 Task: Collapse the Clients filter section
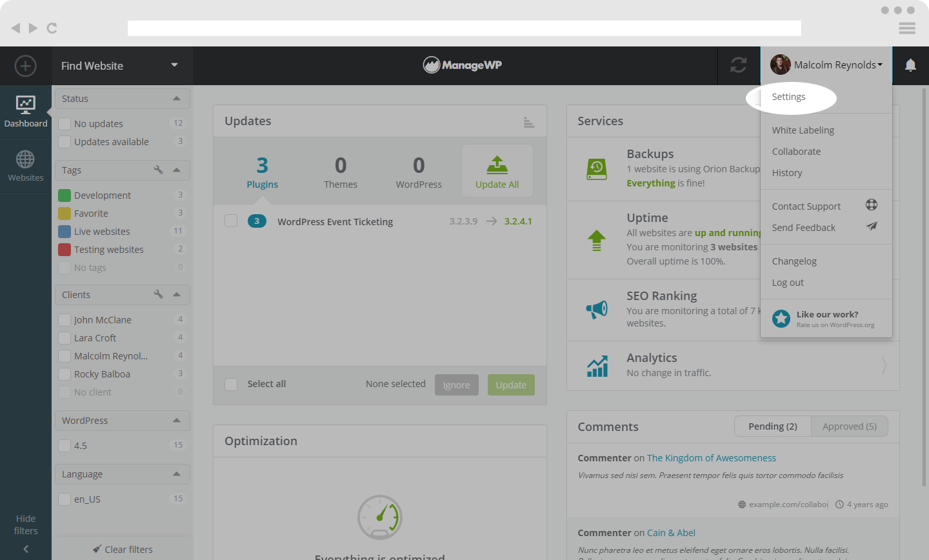177,294
